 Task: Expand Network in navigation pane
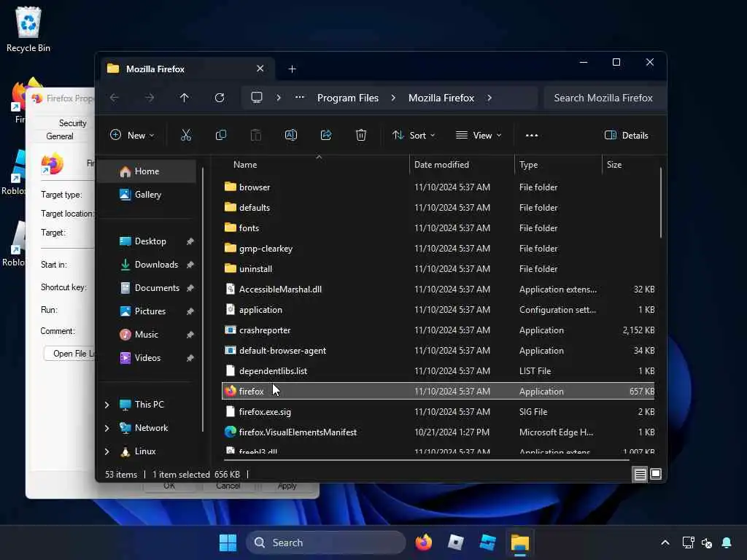tap(107, 428)
